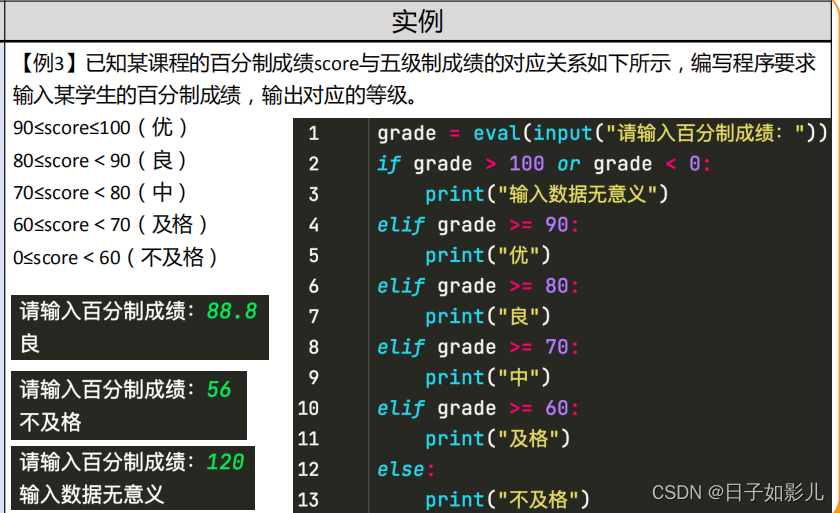Click the text '输入某学生的百分制成绩，输出对应的等级。'
This screenshot has width=840, height=513.
click(215, 96)
